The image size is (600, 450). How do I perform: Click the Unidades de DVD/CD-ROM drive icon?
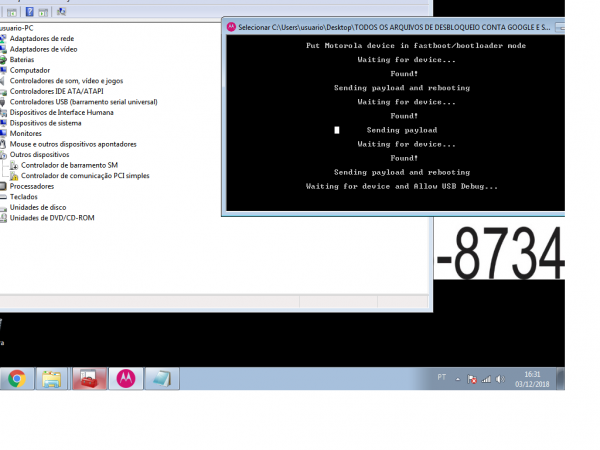pyautogui.click(x=3, y=218)
